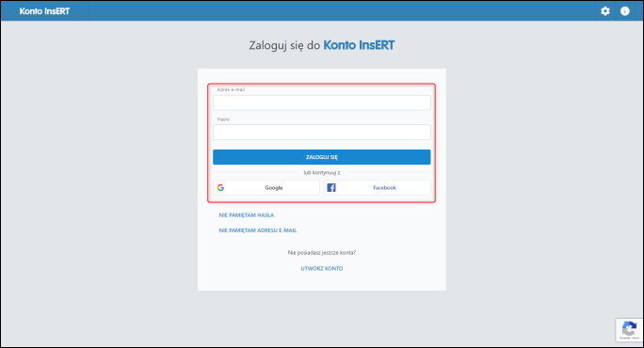This screenshot has width=644, height=348.
Task: Focus the Adres e-mail input field
Action: pyautogui.click(x=322, y=103)
